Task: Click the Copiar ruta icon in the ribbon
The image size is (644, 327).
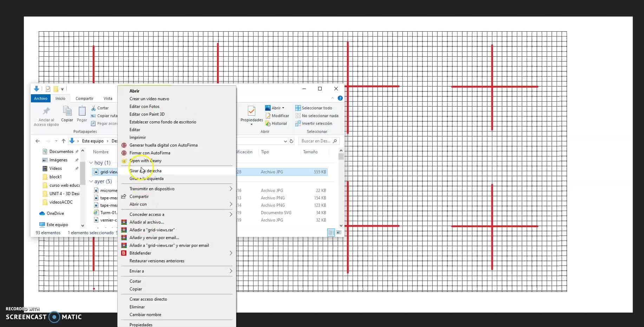Action: tap(93, 116)
